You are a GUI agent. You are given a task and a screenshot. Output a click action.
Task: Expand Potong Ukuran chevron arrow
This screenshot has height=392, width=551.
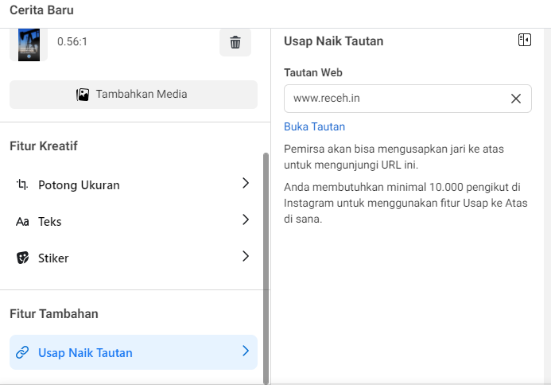[x=246, y=183]
